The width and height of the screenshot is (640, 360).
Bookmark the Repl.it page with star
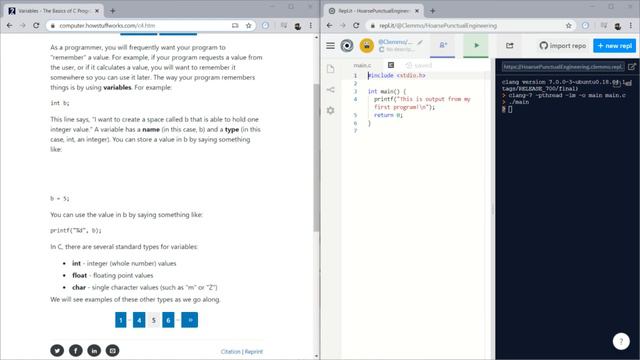(569, 25)
